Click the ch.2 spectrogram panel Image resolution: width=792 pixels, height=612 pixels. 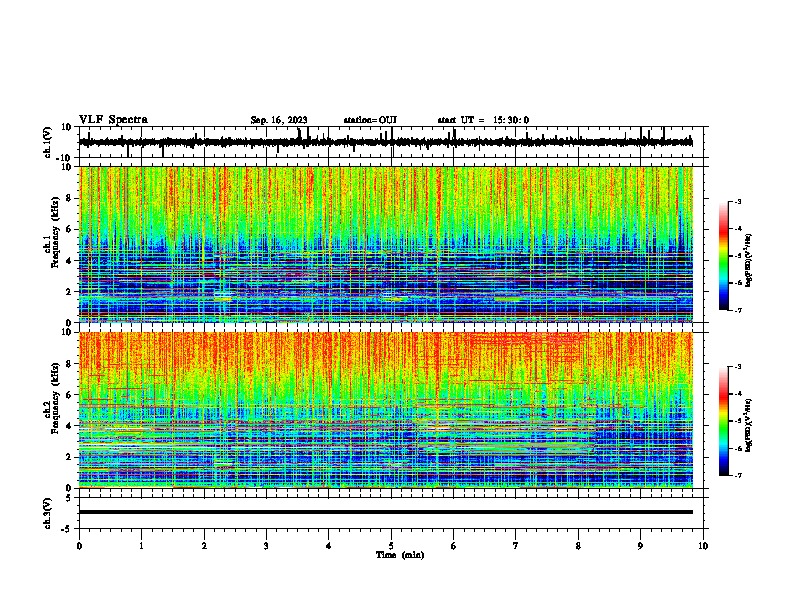tap(386, 410)
